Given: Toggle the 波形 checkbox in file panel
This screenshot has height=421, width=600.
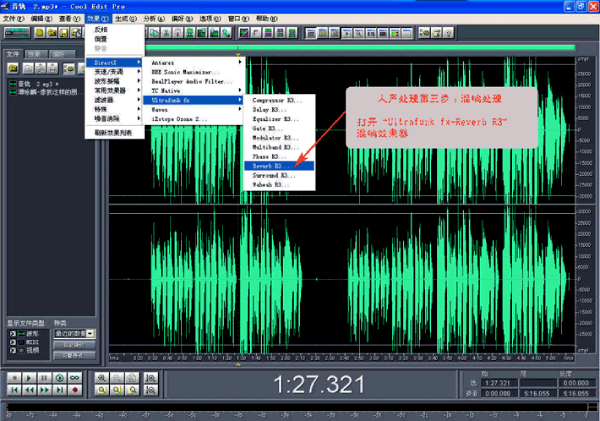Looking at the screenshot, I should [10, 335].
